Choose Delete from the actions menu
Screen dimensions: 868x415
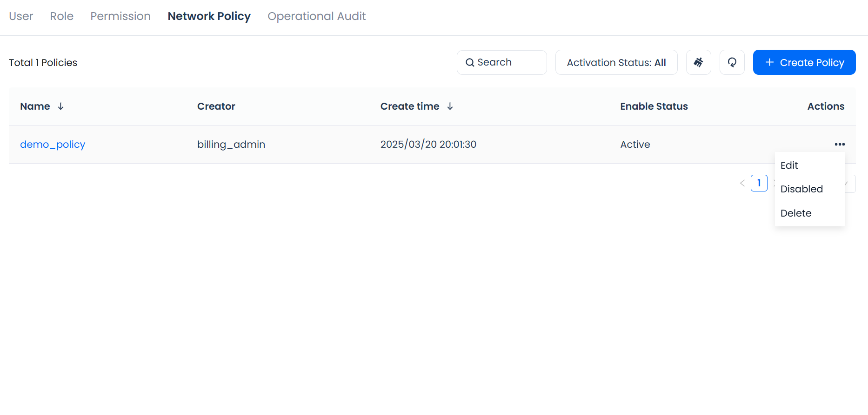[796, 213]
